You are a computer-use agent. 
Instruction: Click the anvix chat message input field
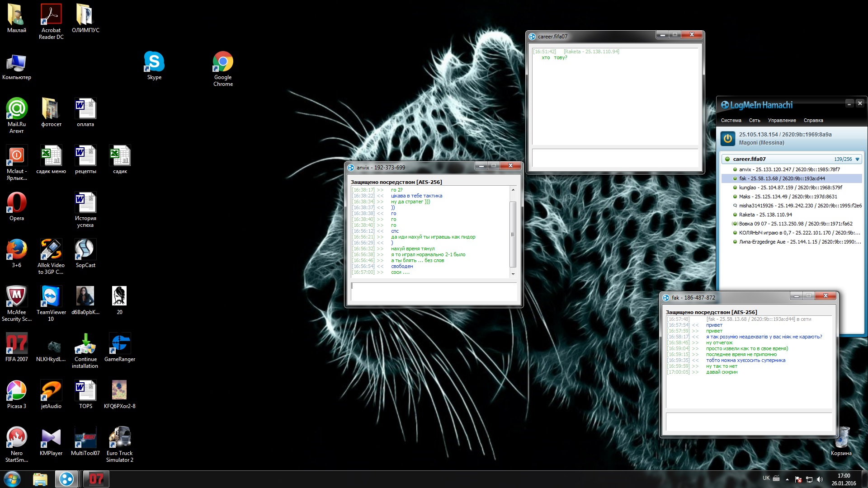[x=433, y=291]
